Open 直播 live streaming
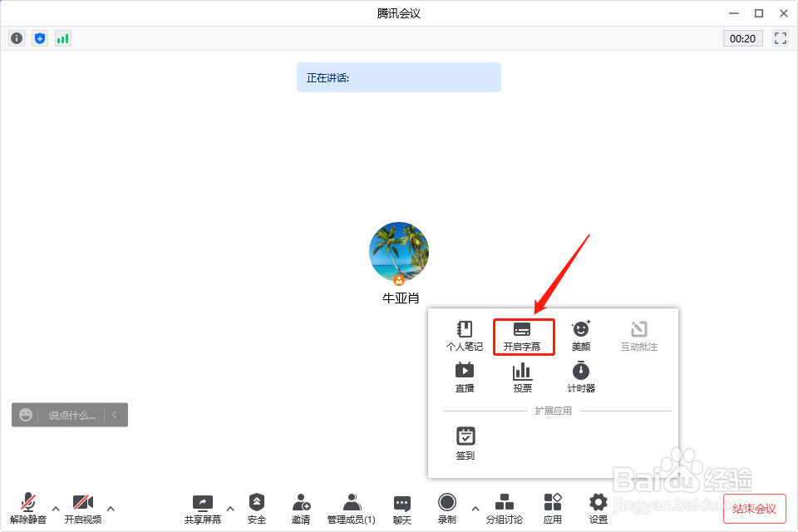This screenshot has width=798, height=532. (464, 377)
